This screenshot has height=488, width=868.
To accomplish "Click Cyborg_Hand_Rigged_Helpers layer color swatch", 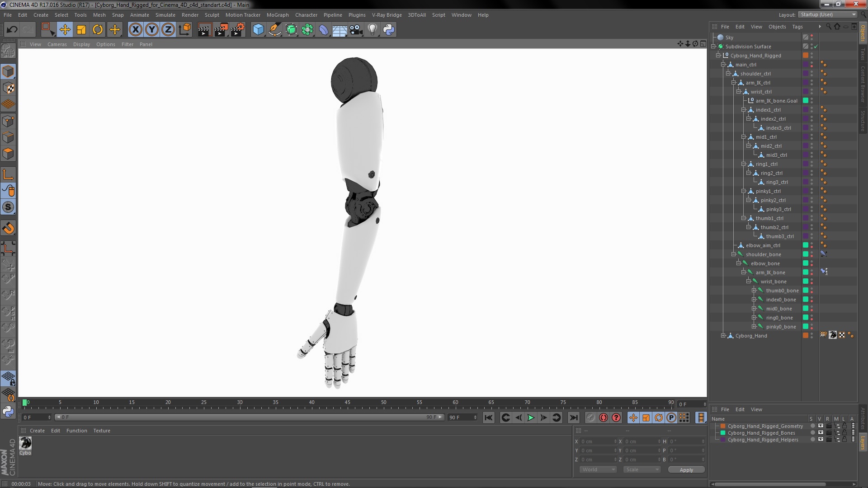I will tap(722, 440).
